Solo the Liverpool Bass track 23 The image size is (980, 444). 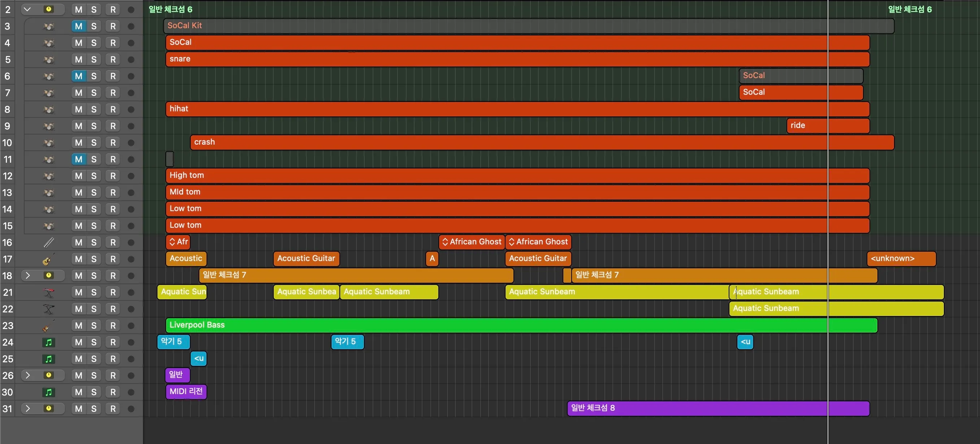point(94,325)
